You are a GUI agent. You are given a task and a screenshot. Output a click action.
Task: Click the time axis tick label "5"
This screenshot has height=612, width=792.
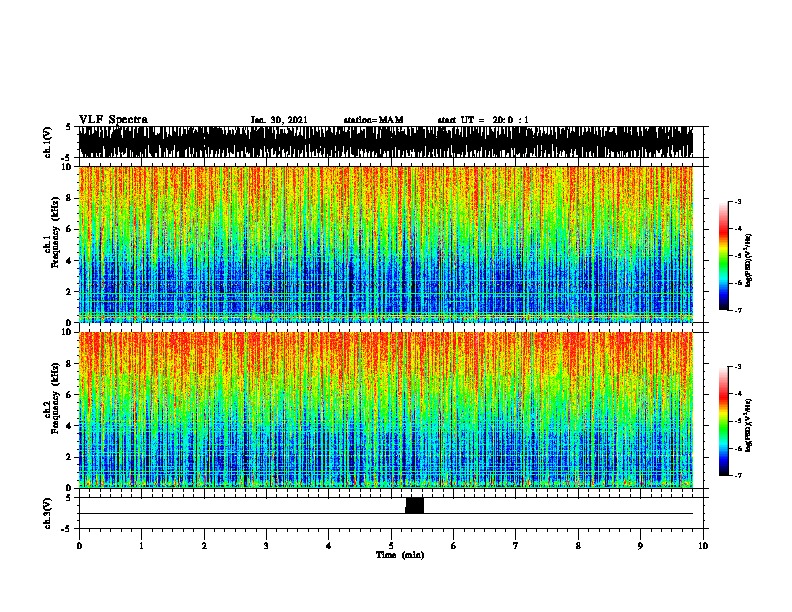[391, 546]
